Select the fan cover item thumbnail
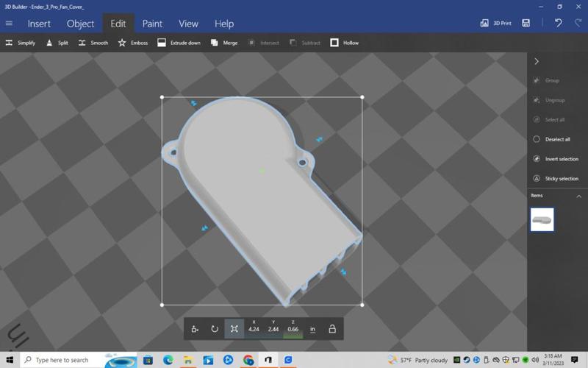The image size is (588, 368). coord(542,219)
